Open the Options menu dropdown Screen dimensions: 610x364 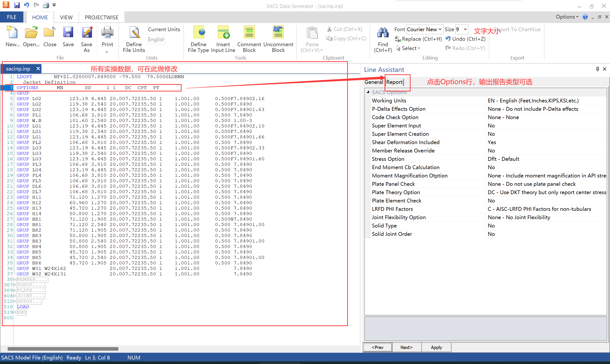coord(567,17)
